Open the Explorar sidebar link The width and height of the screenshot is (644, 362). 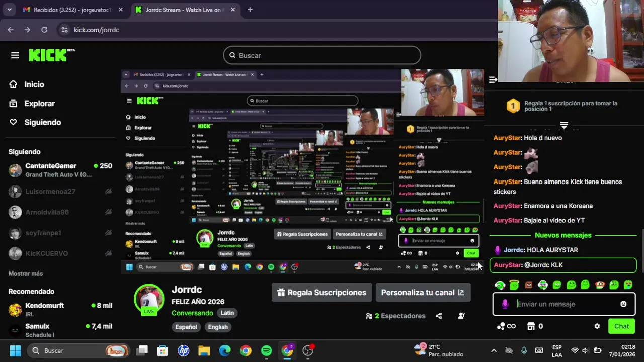point(32,104)
